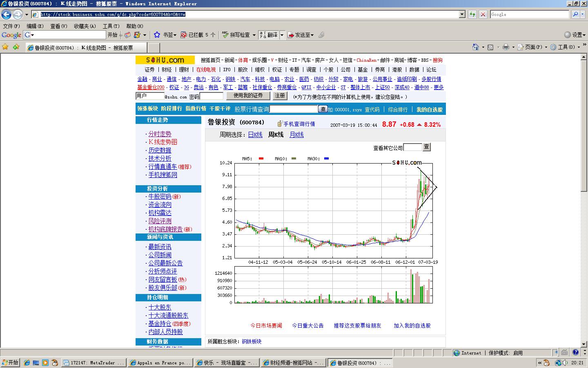This screenshot has width=588, height=368.
Task: Open recent pages dropdown beside Forward button
Action: coord(27,15)
